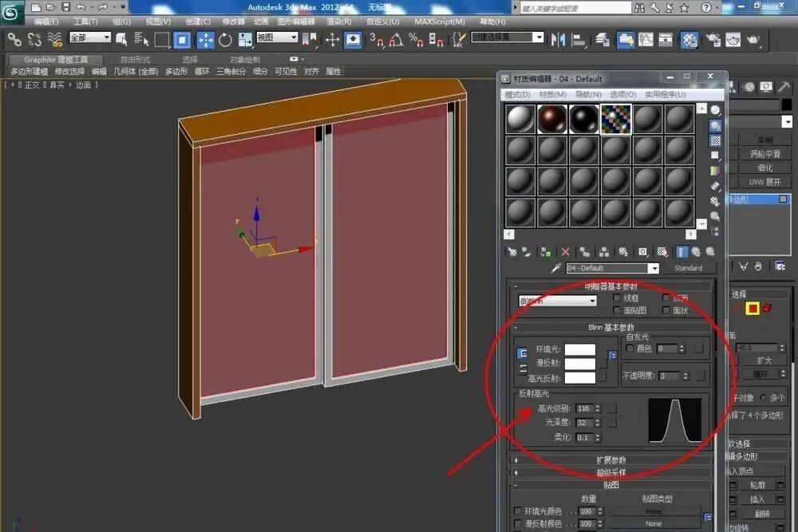Click the Mirror tool icon
The width and height of the screenshot is (798, 532).
pyautogui.click(x=558, y=40)
